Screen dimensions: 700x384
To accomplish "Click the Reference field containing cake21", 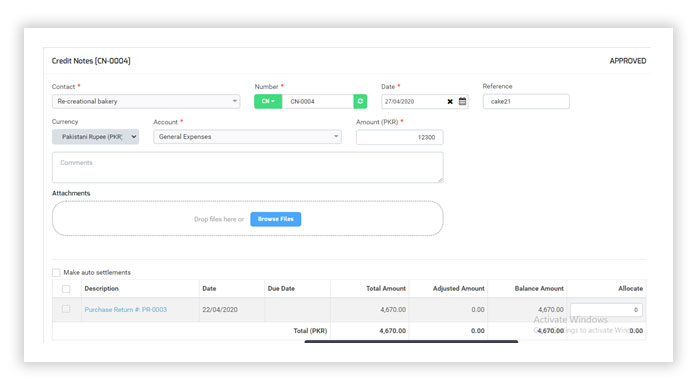I will (526, 101).
